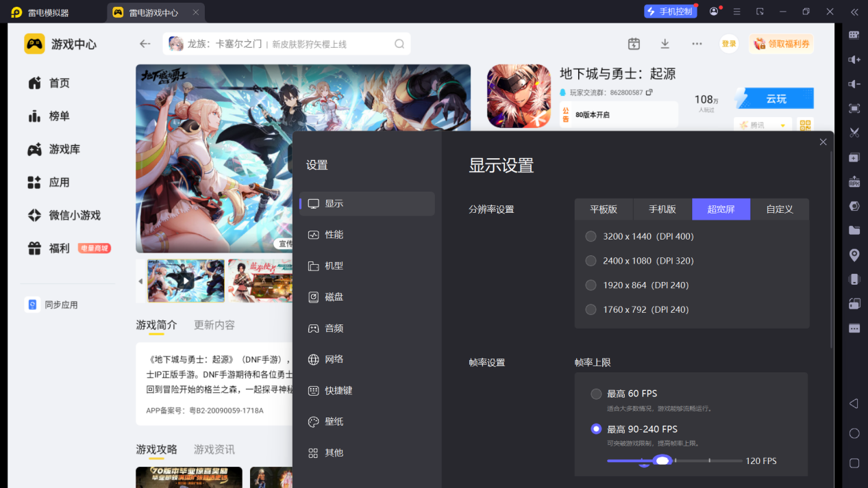This screenshot has height=488, width=868.
Task: Choose the 最高 60 FPS option
Action: [624, 394]
